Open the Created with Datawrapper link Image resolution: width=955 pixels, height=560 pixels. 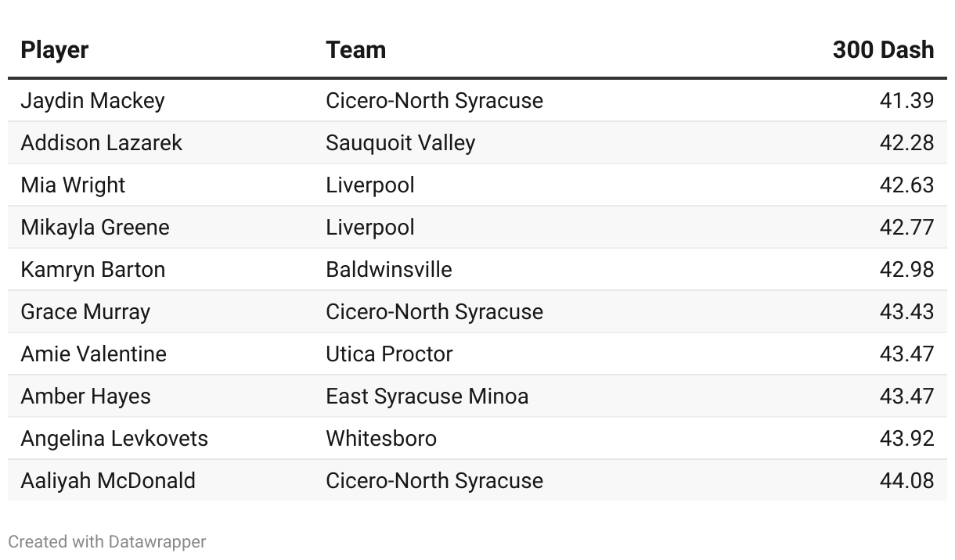coord(107,541)
